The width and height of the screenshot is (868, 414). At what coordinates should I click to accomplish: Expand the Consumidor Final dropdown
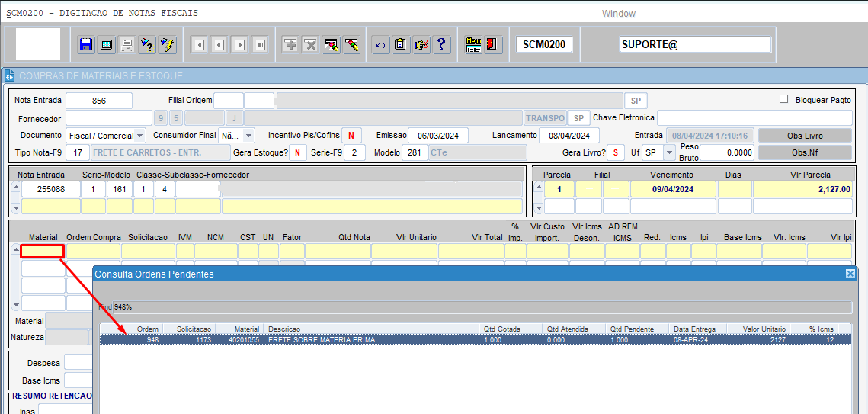click(x=248, y=136)
